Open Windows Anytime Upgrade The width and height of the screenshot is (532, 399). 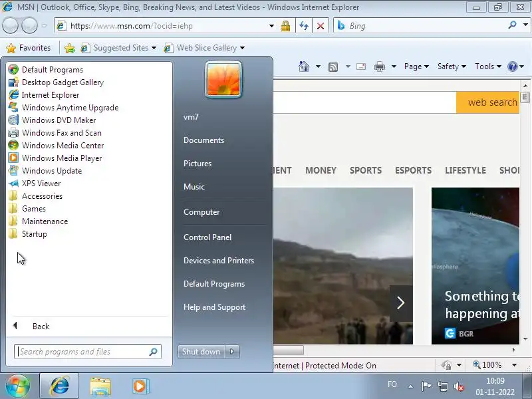click(63, 107)
